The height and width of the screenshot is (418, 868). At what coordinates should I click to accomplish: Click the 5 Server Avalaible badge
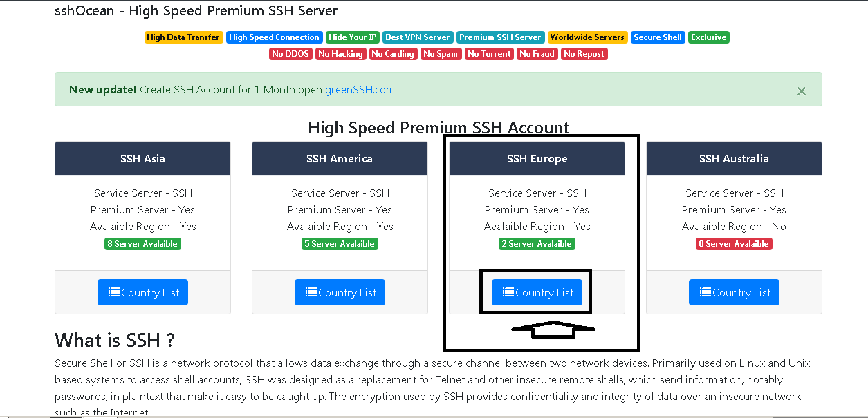tap(340, 244)
